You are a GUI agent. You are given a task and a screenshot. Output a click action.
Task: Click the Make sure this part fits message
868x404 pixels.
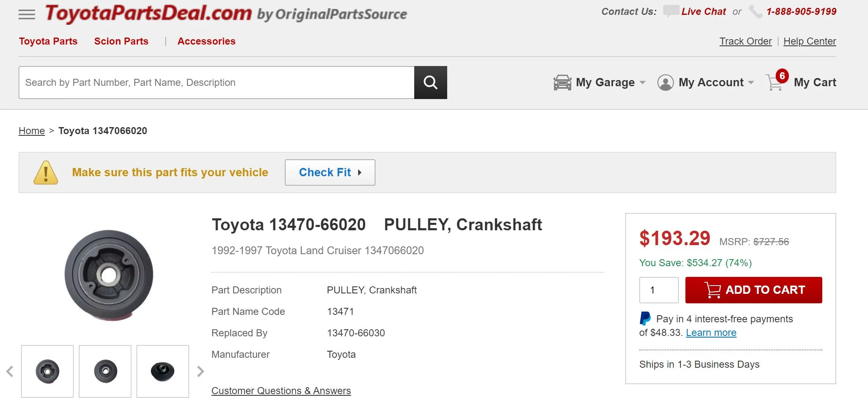click(170, 172)
